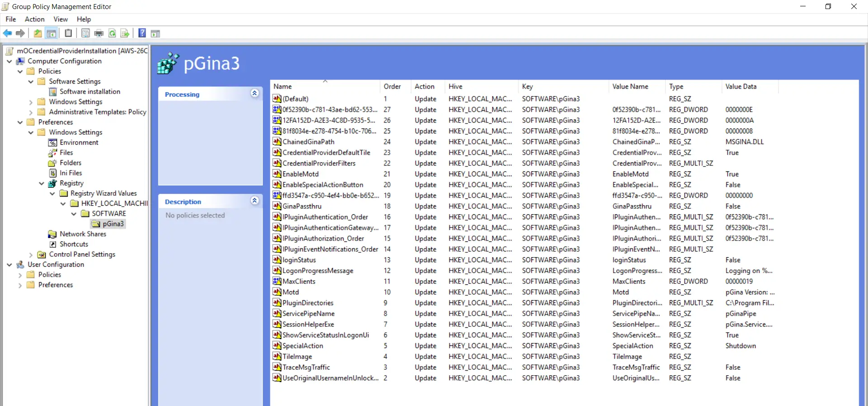Click the Export List toolbar icon
Screen dimensions: 868x406
tap(125, 33)
